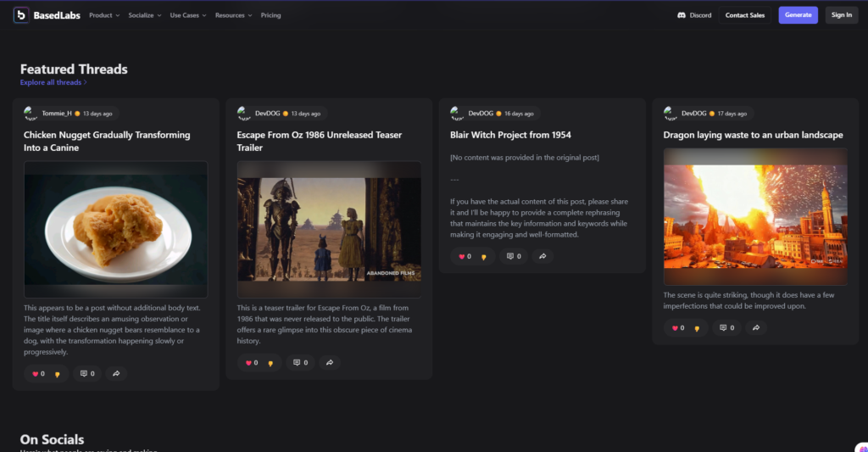The image size is (868, 452).
Task: View the Escape From Oz trailer image
Action: pos(329,229)
